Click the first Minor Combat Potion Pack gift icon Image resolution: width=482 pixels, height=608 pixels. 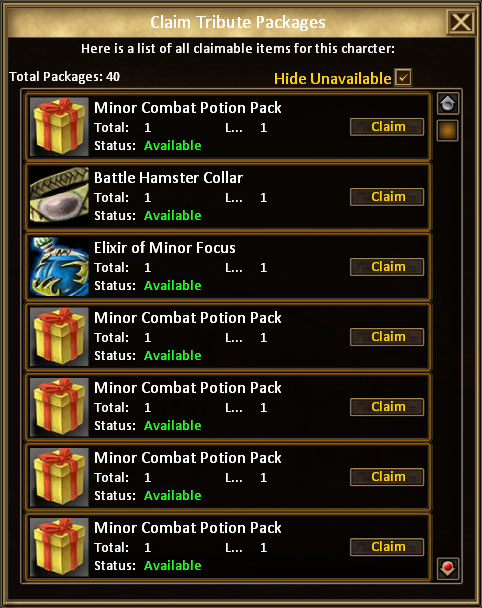(59, 127)
